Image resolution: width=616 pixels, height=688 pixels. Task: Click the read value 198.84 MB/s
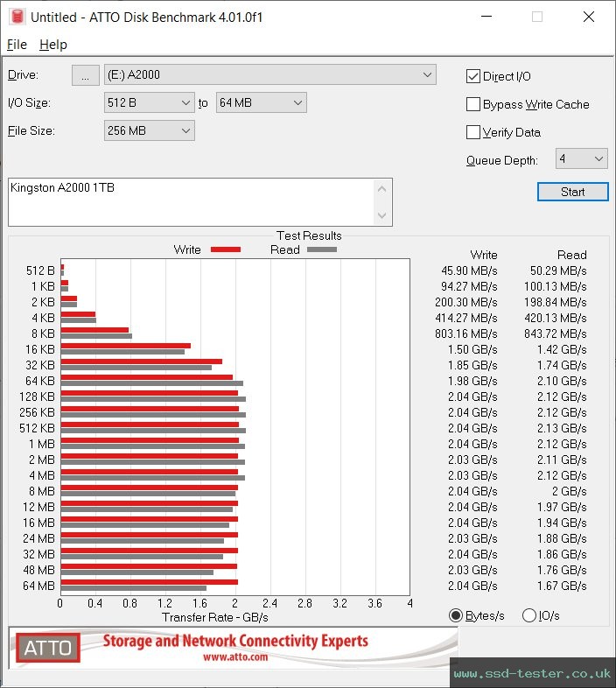555,302
